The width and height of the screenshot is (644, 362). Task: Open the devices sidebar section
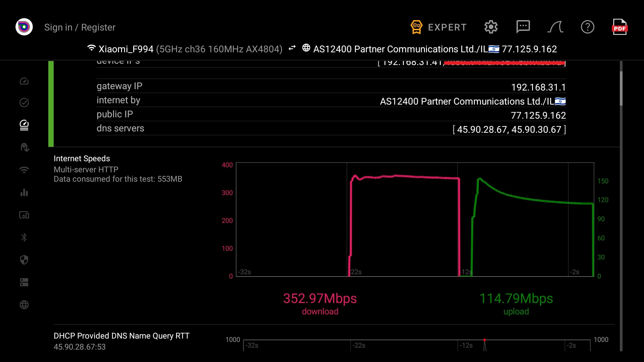[x=24, y=215]
